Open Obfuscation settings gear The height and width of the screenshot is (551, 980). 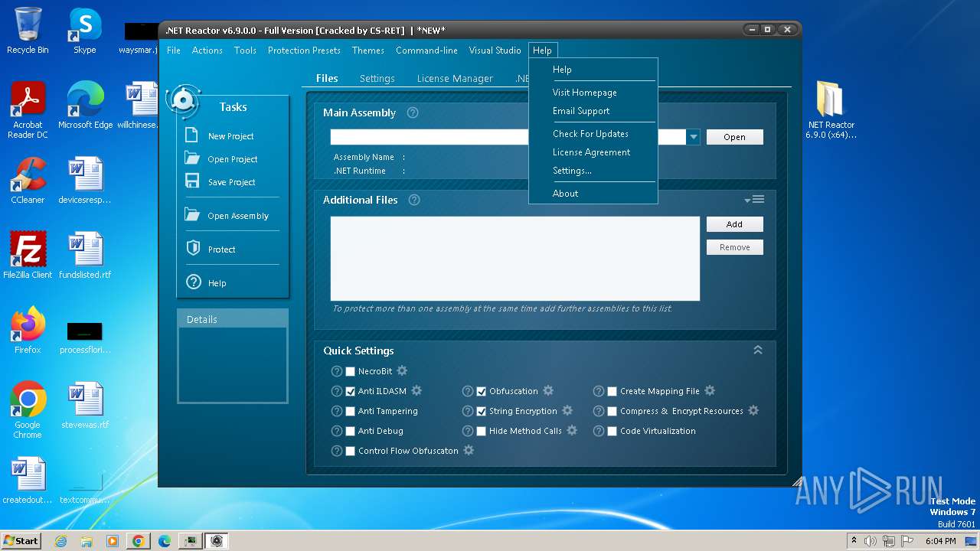548,390
